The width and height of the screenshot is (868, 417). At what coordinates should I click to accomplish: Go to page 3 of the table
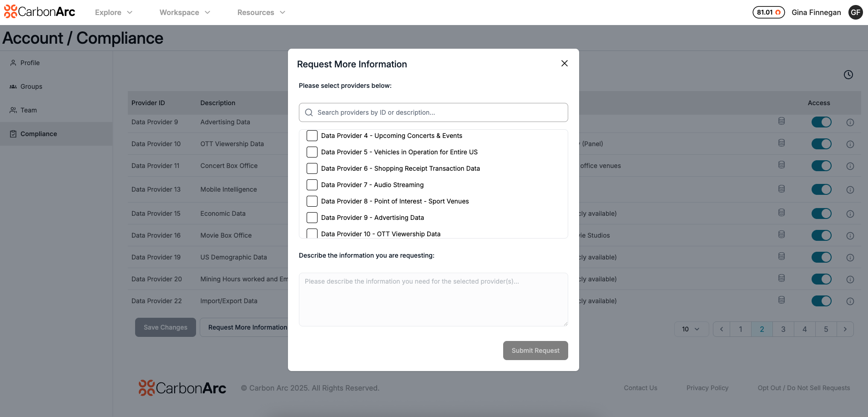[x=783, y=329]
